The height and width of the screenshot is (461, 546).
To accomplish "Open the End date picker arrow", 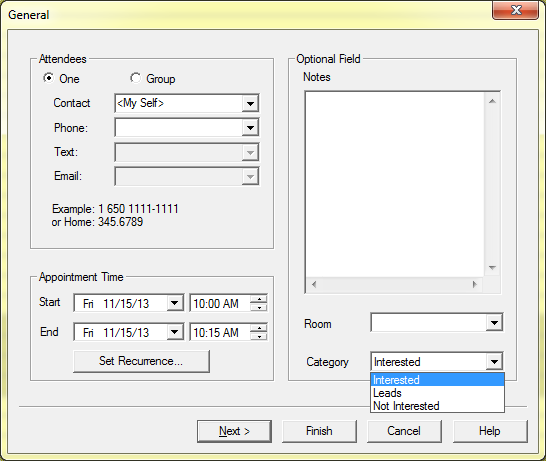I will pos(174,332).
